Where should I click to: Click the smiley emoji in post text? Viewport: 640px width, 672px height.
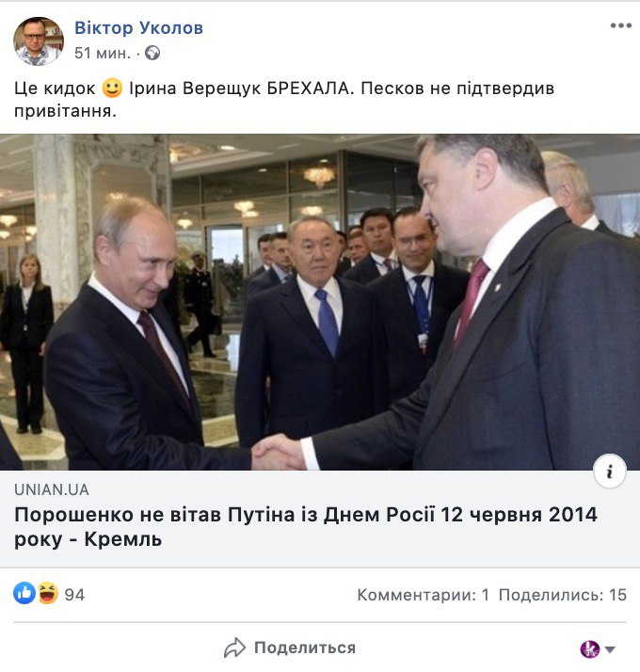(x=112, y=88)
